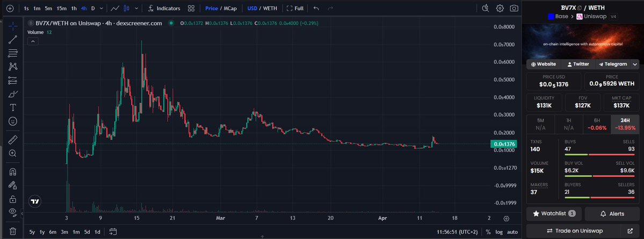Set date range to 1d

coord(97,232)
